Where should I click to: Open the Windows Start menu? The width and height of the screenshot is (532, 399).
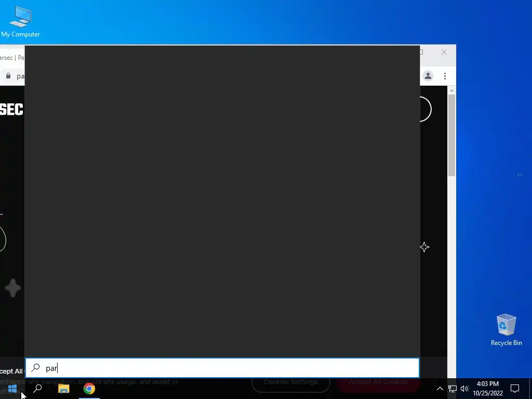click(x=12, y=389)
